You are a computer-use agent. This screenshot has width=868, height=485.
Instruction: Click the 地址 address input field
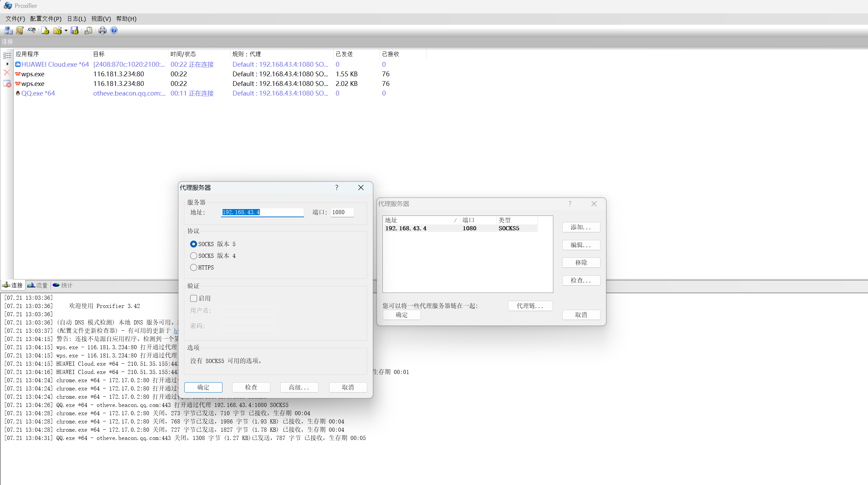click(x=262, y=212)
